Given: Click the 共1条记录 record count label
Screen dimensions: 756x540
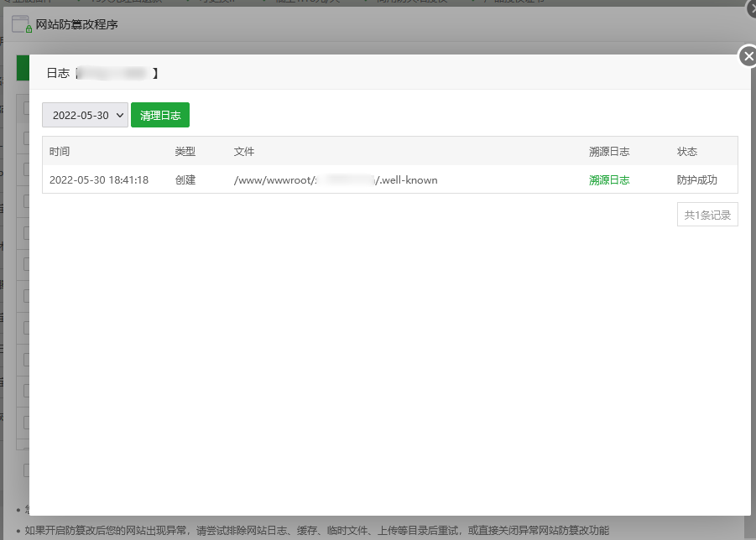Looking at the screenshot, I should point(707,214).
